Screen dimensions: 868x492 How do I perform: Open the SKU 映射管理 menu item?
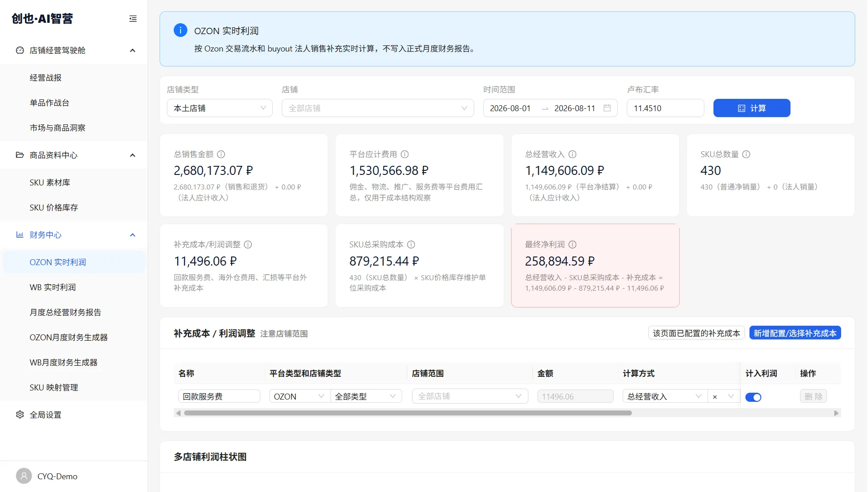(74, 388)
